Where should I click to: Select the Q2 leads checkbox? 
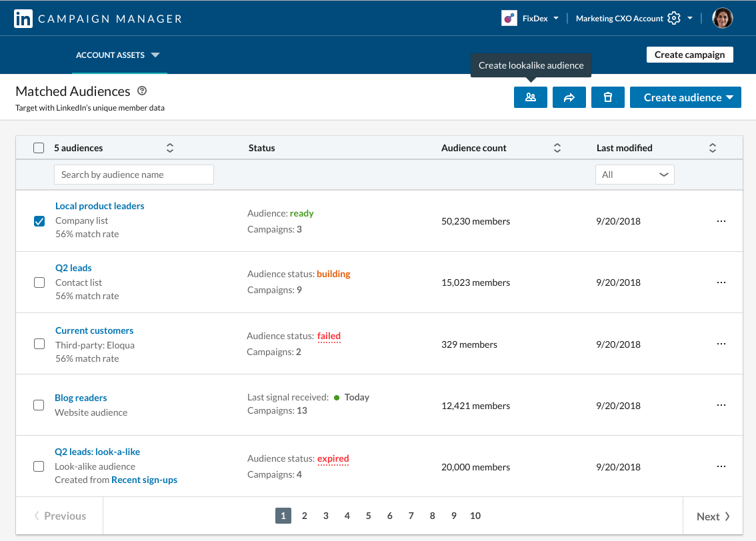click(x=39, y=282)
